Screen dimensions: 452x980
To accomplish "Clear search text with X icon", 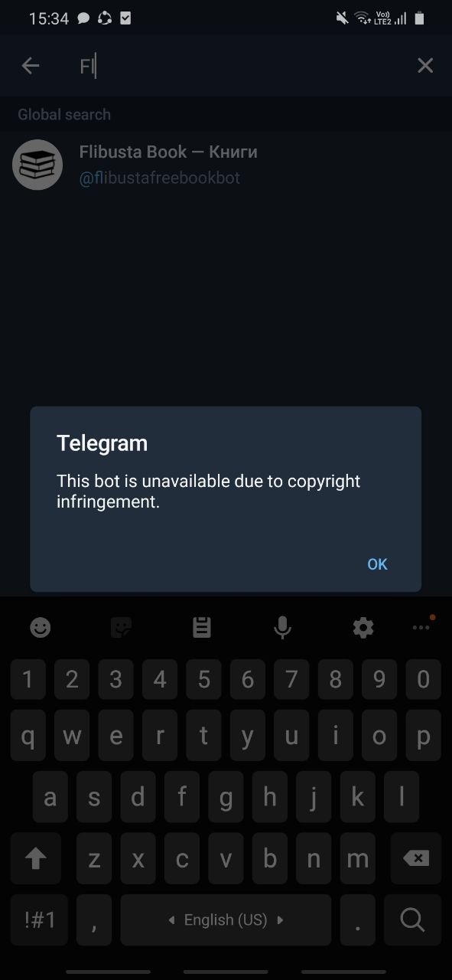I will pyautogui.click(x=425, y=66).
